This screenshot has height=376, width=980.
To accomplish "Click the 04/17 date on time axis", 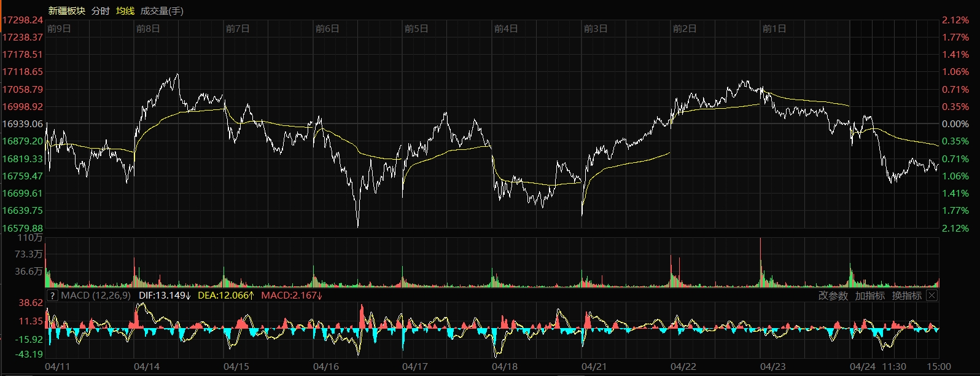I will (415, 367).
